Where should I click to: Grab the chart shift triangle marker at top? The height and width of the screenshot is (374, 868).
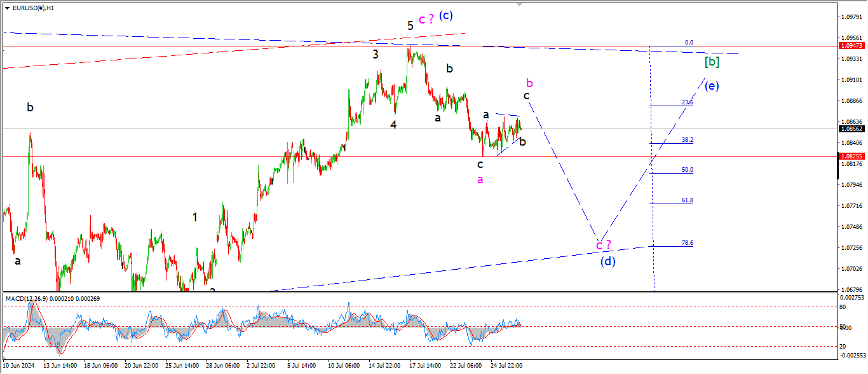coord(521,4)
